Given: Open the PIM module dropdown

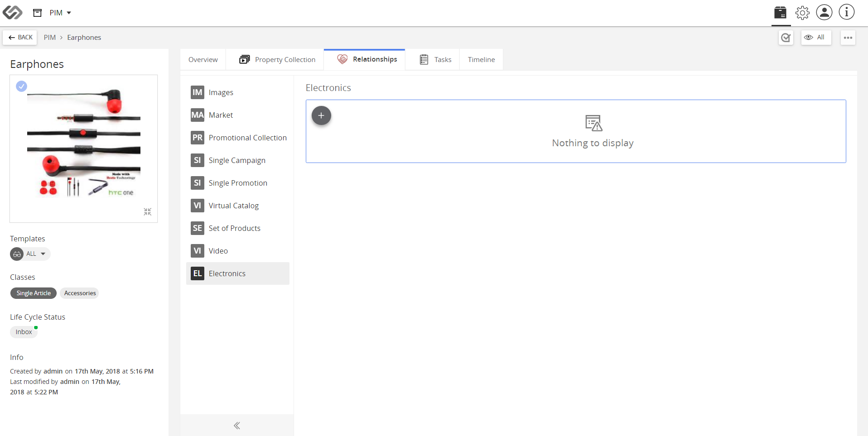Looking at the screenshot, I should [60, 13].
